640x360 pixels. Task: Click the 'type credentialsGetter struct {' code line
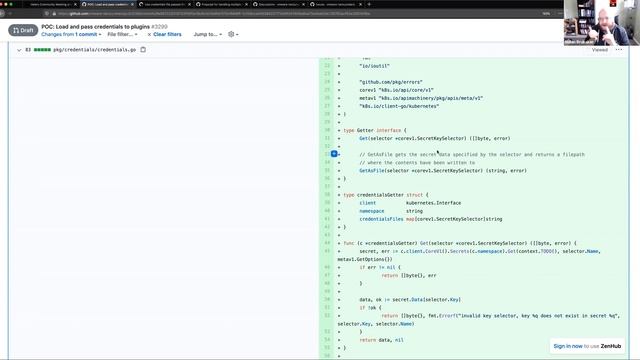386,195
